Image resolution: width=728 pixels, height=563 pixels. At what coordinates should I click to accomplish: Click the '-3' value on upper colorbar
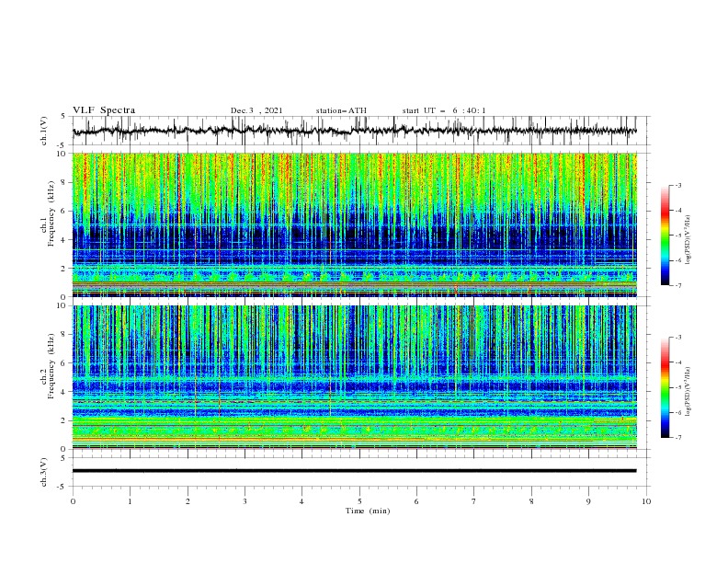click(678, 185)
